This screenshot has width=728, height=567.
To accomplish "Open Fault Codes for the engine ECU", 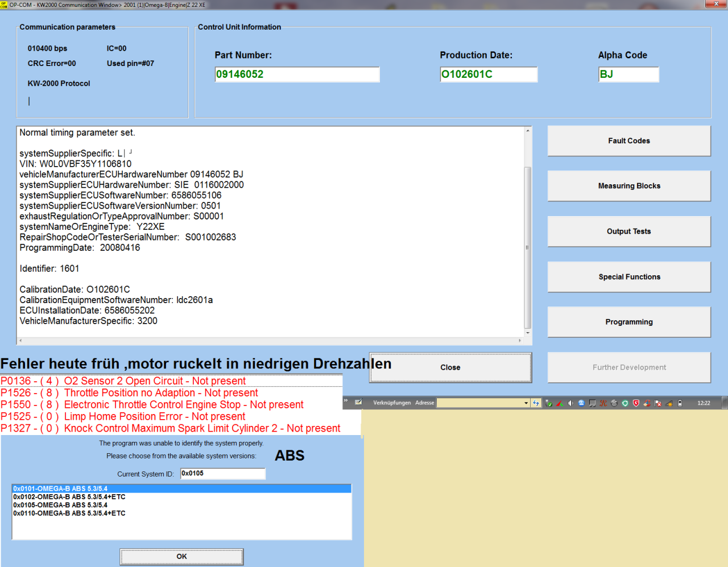I will point(628,140).
